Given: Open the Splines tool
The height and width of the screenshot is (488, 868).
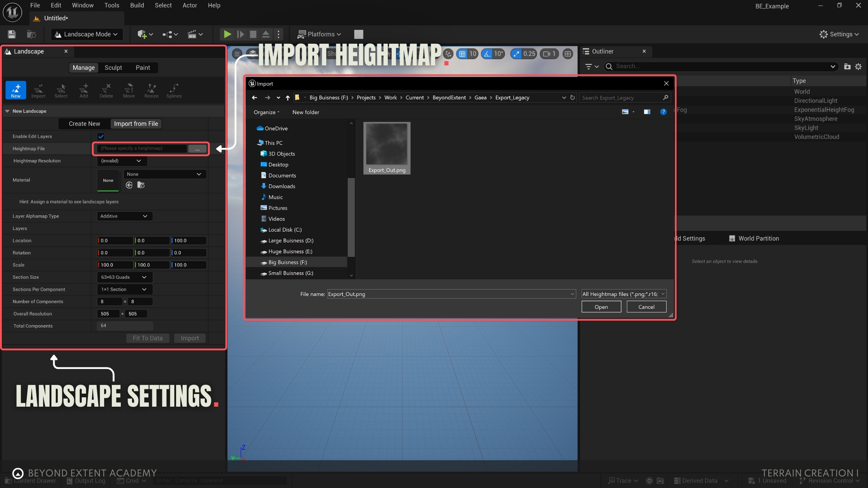Looking at the screenshot, I should (174, 90).
